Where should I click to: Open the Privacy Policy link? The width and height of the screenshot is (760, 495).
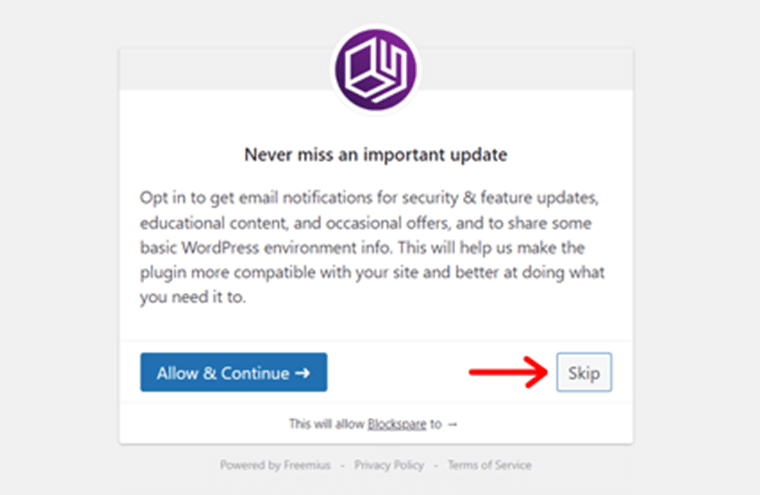pos(389,465)
